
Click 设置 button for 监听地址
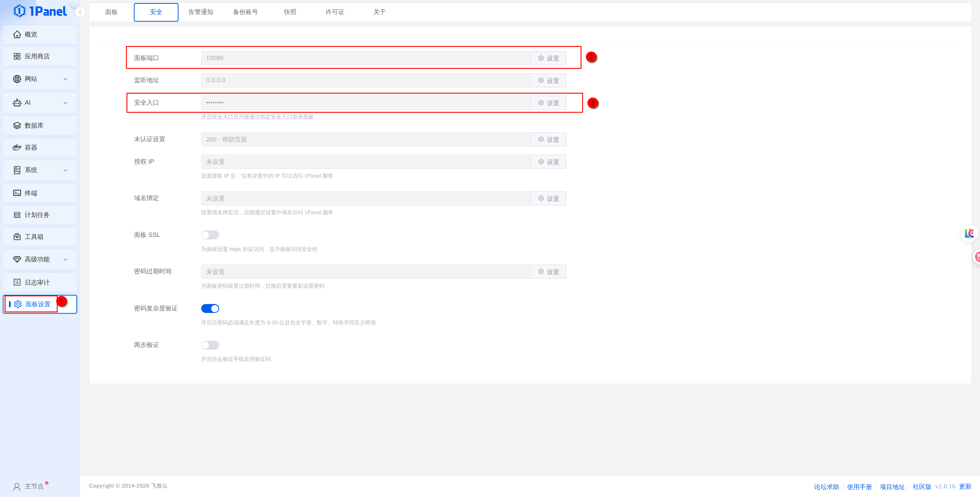click(549, 81)
